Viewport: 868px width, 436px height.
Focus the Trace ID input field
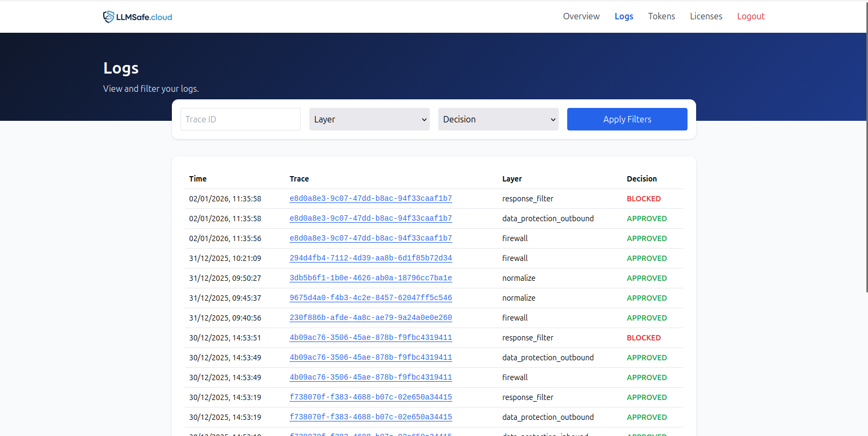click(241, 119)
